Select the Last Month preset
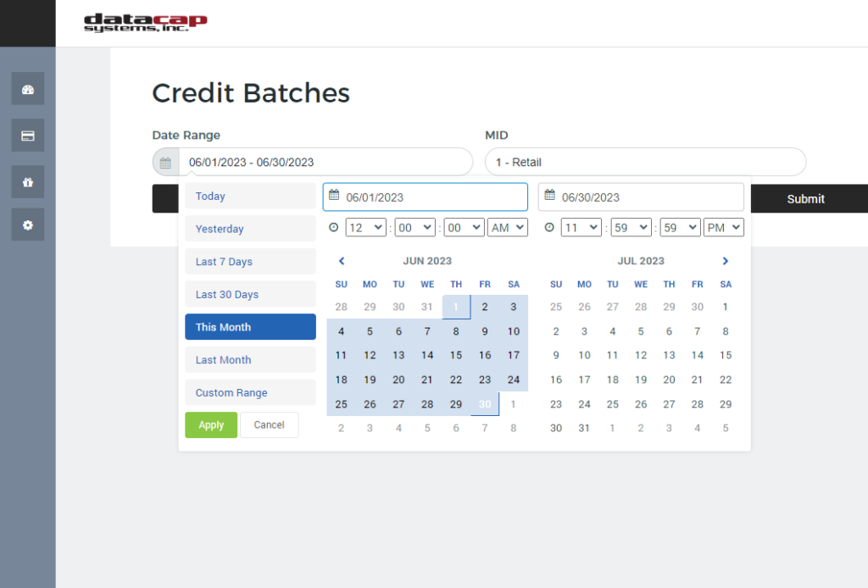This screenshot has width=868, height=588. (x=250, y=359)
